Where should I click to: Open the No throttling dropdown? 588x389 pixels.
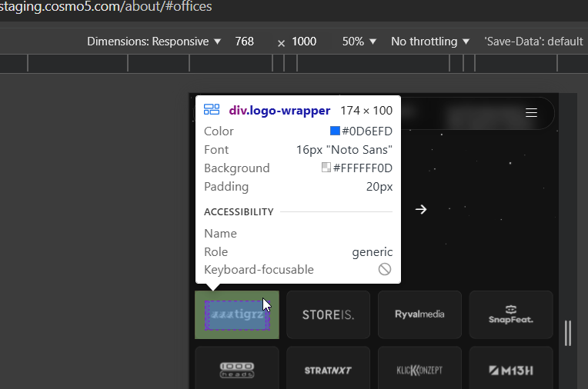coord(430,42)
